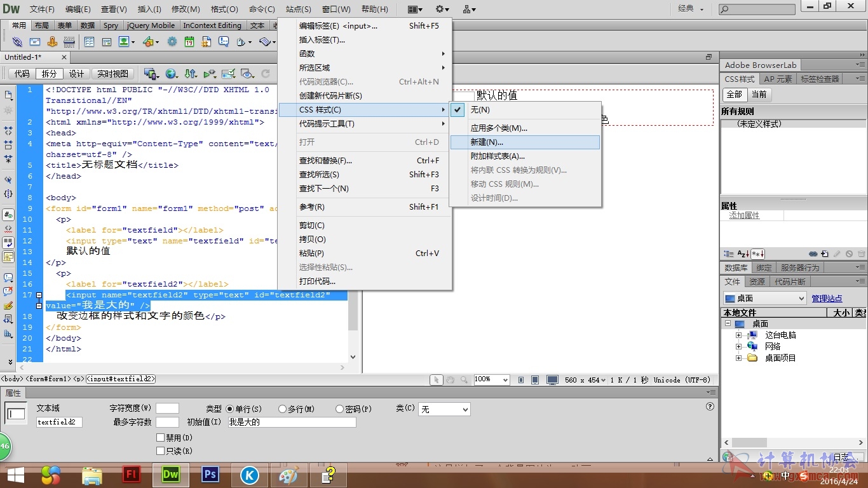Toggle Word Wrap icon in coding toolbar
The height and width of the screenshot is (488, 868).
8,242
